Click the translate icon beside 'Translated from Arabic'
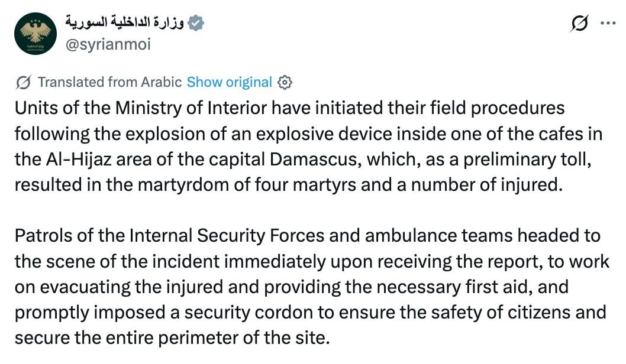Screen dimensions: 626x364 tap(24, 83)
